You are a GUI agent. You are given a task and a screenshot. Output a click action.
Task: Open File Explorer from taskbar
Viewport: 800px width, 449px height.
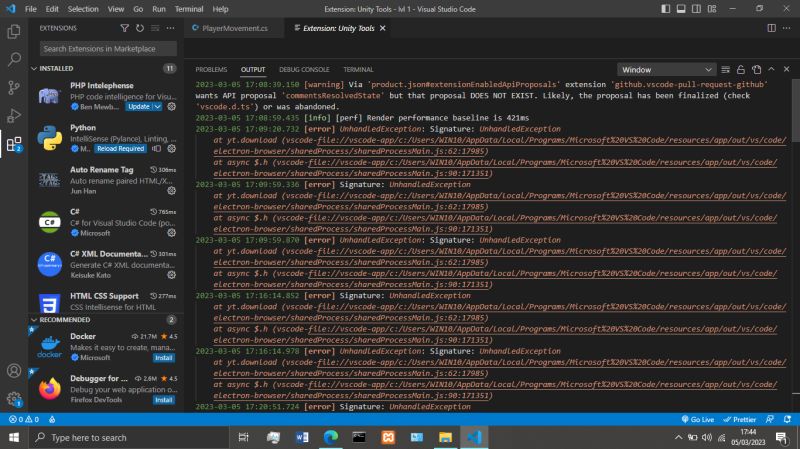[x=445, y=437]
